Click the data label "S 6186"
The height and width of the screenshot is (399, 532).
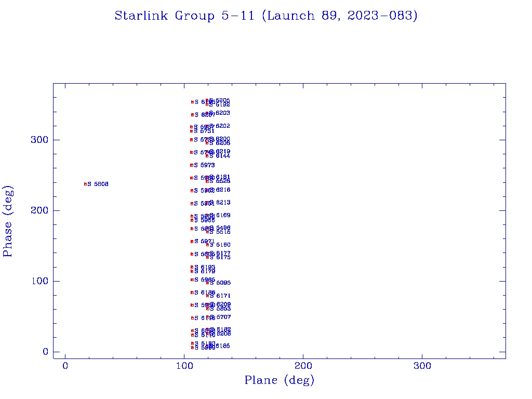tap(205, 292)
